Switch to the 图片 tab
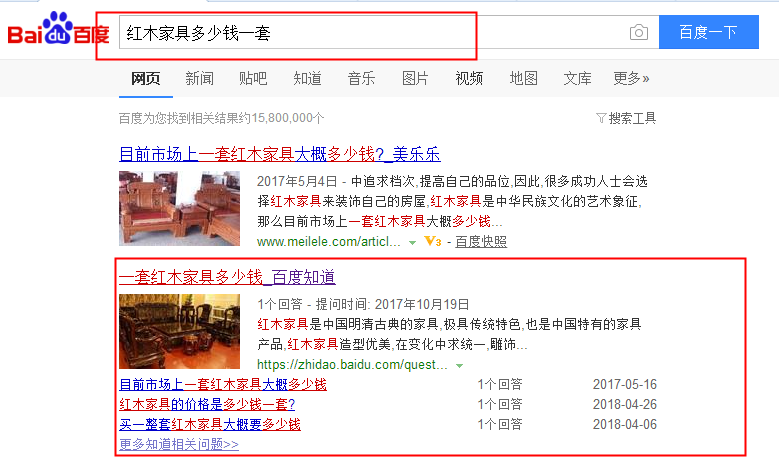This screenshot has height=462, width=779. (x=415, y=78)
